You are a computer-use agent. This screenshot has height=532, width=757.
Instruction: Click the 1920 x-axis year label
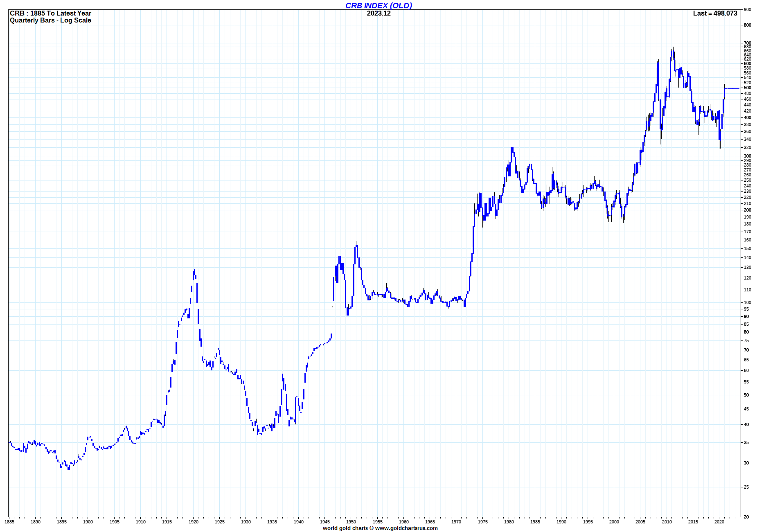tap(194, 522)
